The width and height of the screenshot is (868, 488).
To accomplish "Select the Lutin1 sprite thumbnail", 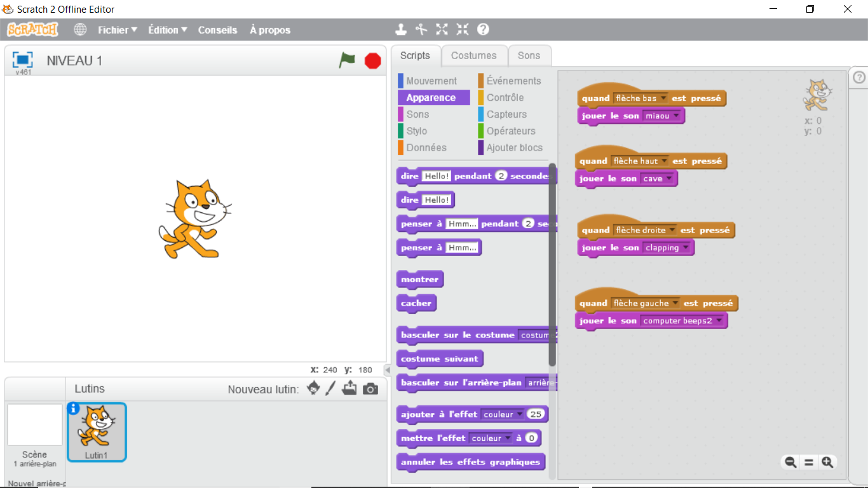I will coord(97,432).
